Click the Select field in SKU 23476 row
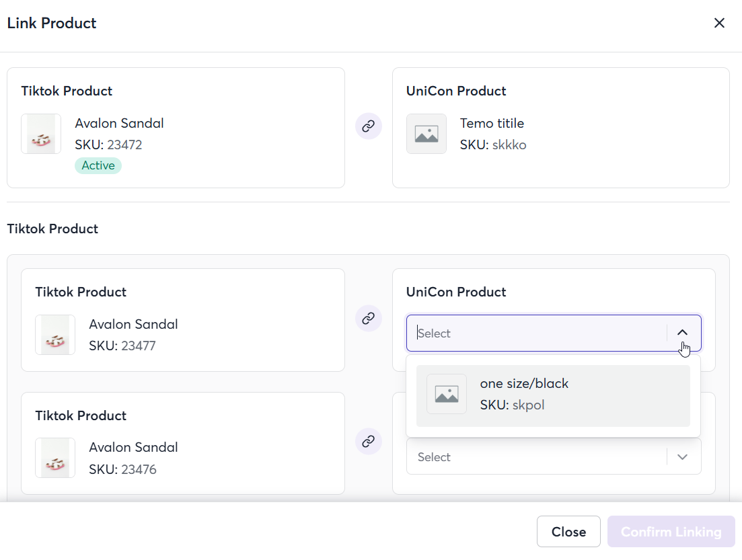The height and width of the screenshot is (560, 742). tap(535, 457)
